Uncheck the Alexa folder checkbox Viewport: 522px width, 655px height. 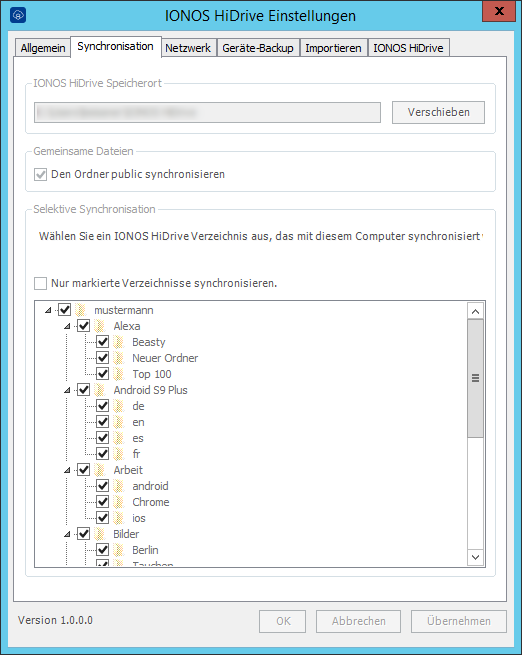pyautogui.click(x=84, y=326)
